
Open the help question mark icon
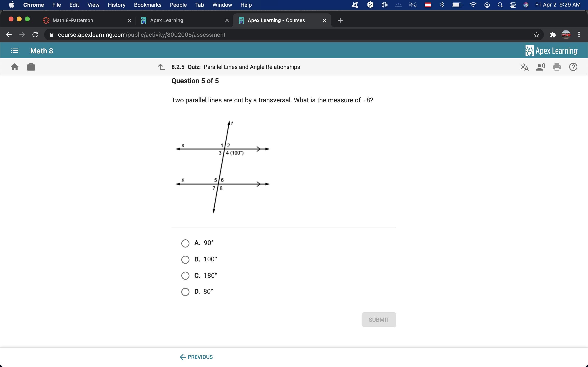point(573,67)
